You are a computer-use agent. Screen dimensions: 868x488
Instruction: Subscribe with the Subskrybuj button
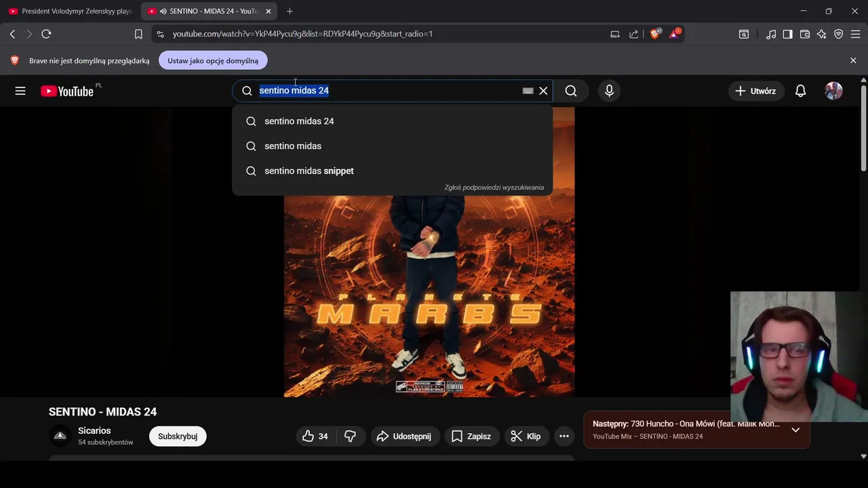(x=178, y=436)
